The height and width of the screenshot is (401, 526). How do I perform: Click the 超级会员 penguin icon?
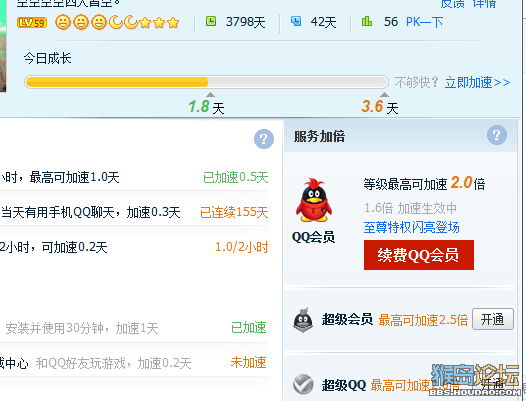click(303, 319)
